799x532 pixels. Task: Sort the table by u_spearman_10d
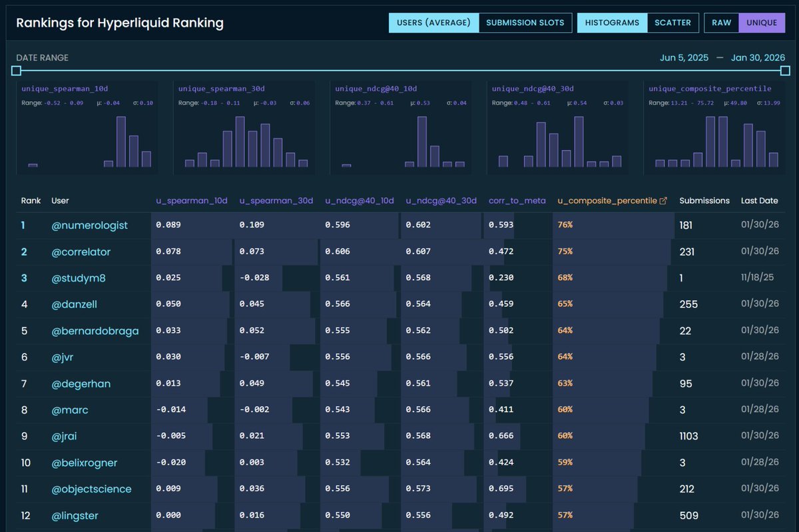click(x=192, y=200)
